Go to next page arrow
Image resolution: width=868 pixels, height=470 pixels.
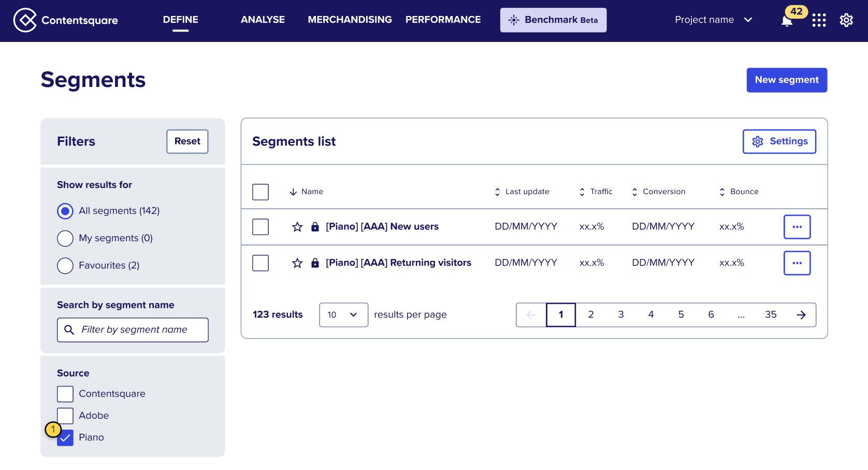[801, 315]
